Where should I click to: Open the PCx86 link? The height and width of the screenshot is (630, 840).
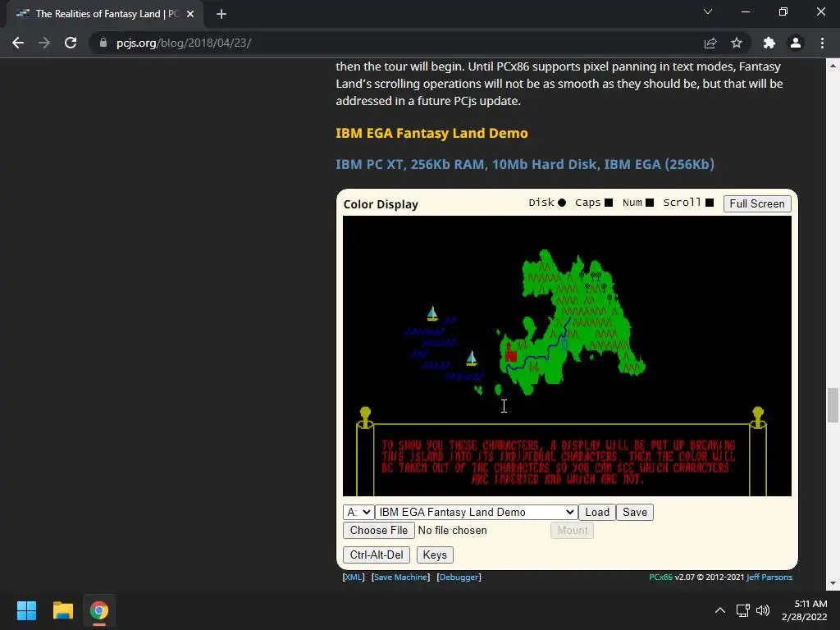tap(660, 577)
